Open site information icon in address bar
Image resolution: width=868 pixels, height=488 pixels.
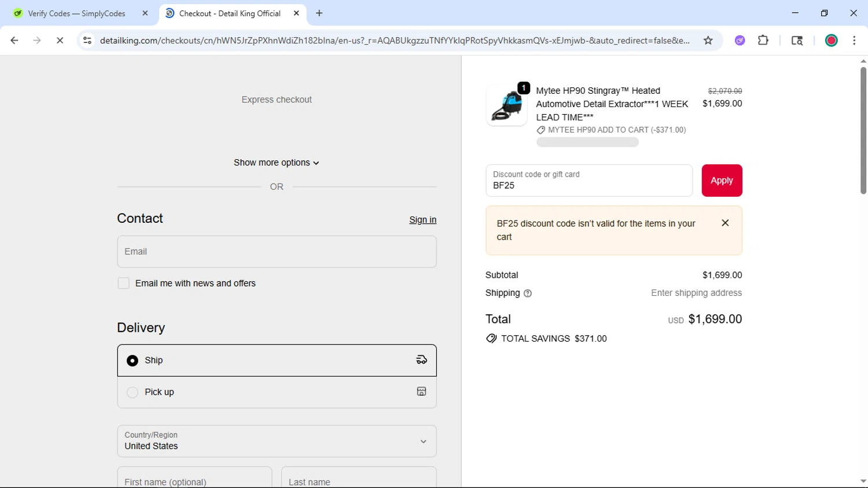coord(87,41)
